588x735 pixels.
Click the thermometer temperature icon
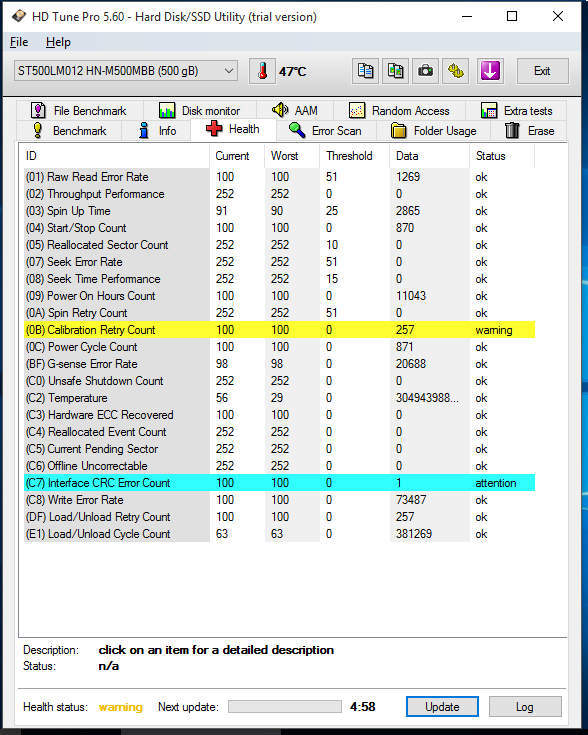point(263,71)
